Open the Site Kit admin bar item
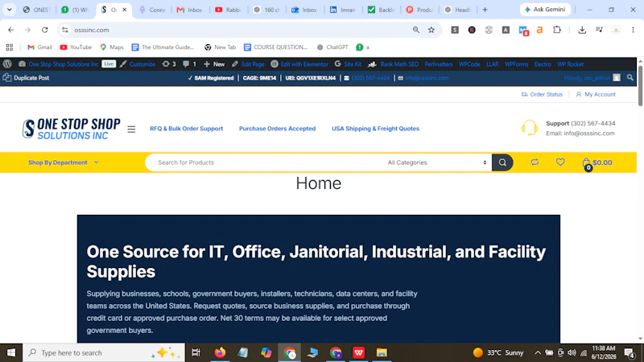Viewport: 644px width, 362px height. (348, 64)
